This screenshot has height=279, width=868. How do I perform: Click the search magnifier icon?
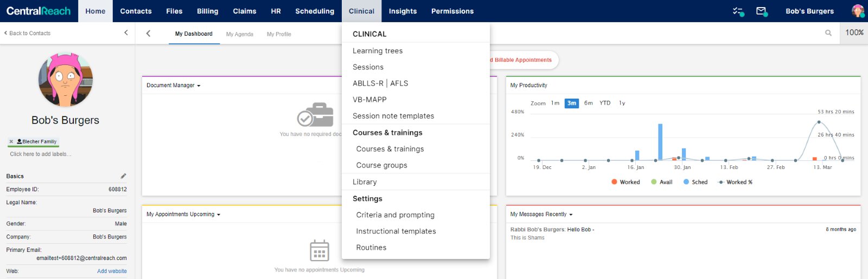(x=828, y=33)
